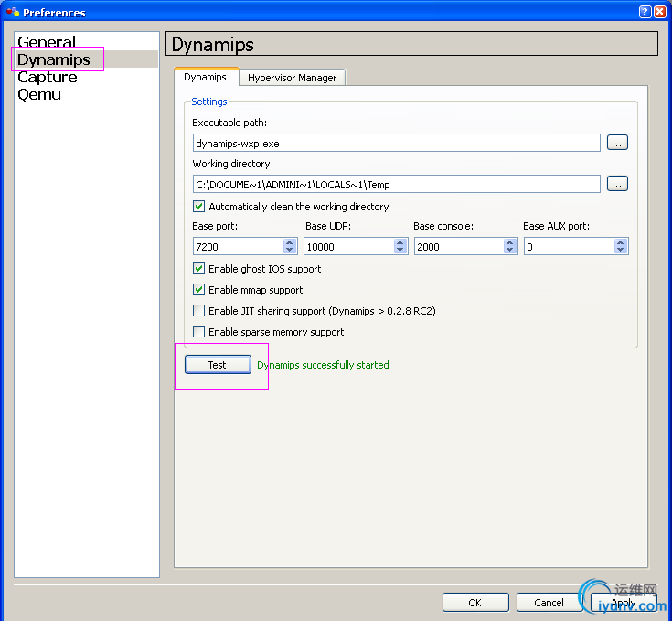672x621 pixels.
Task: Enable sparse memory support checkbox
Action: [x=199, y=332]
